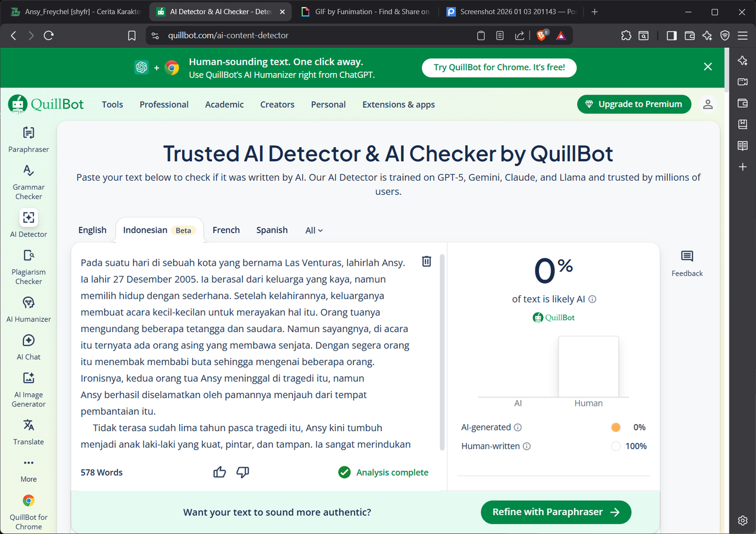Click the Brave Shields icon in address bar
The image size is (756, 534).
pyautogui.click(x=541, y=35)
